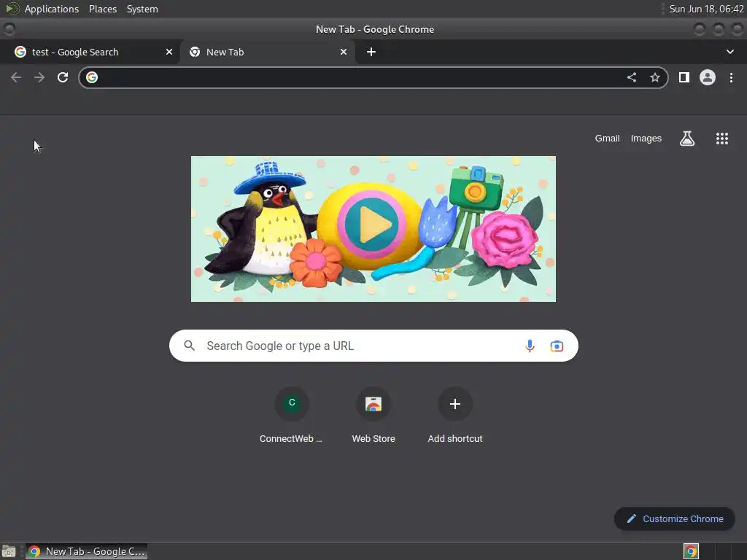Select the New Tab tab
747x560 pixels.
pyautogui.click(x=267, y=52)
